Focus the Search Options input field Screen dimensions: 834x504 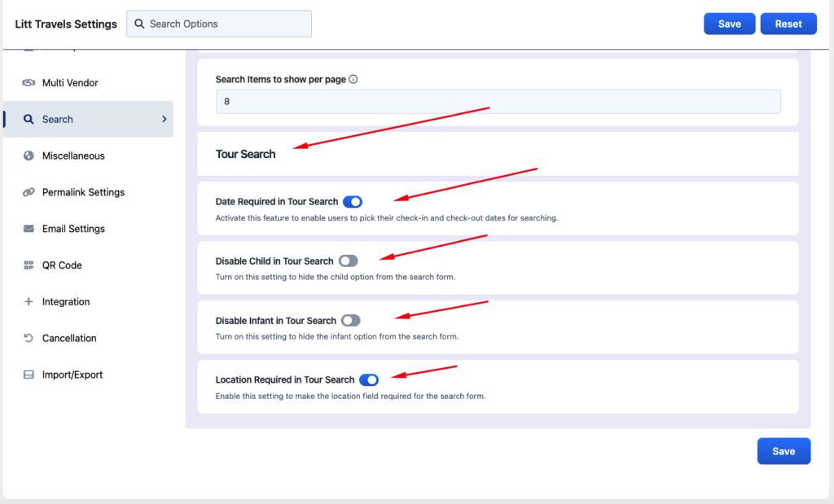click(x=228, y=24)
